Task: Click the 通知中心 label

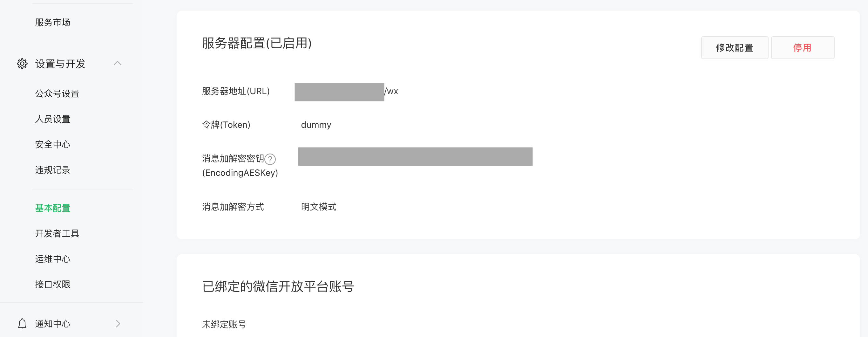Action: point(52,324)
